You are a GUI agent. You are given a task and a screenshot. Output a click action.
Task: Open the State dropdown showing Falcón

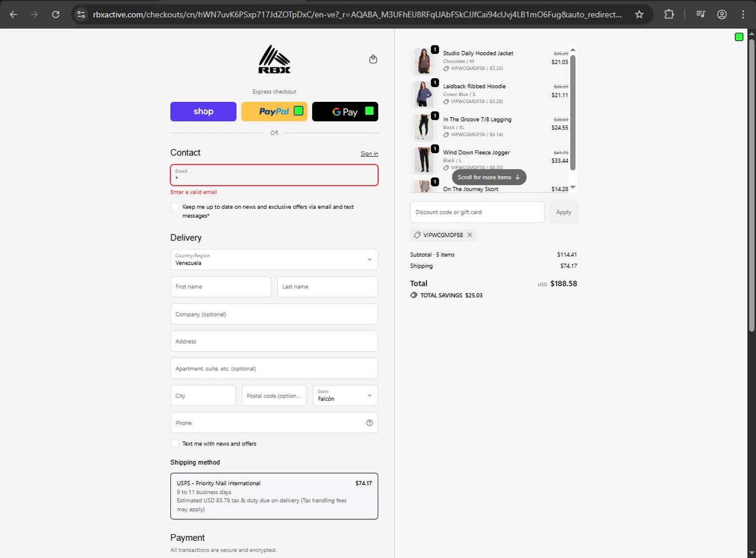(x=345, y=396)
